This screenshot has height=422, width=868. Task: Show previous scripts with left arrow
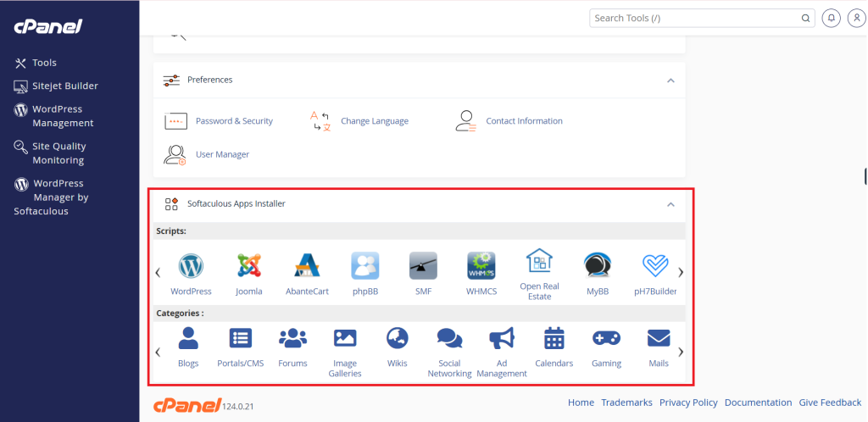pyautogui.click(x=158, y=272)
